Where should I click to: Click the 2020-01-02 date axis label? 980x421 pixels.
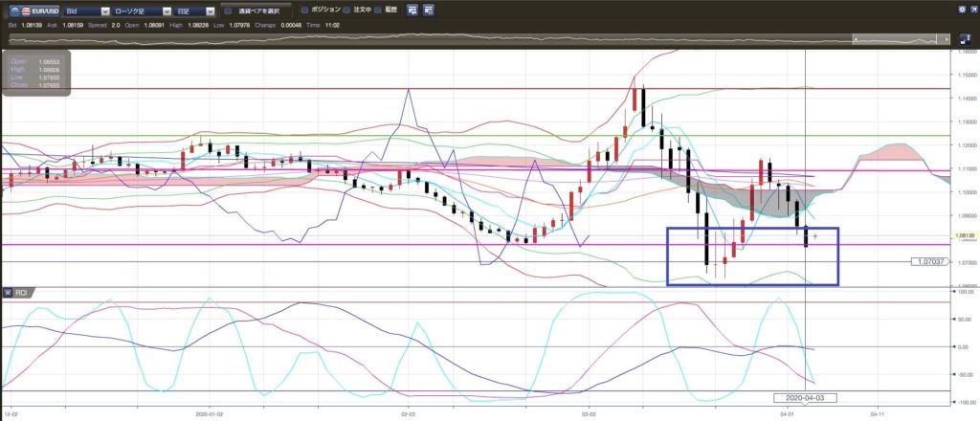209,413
